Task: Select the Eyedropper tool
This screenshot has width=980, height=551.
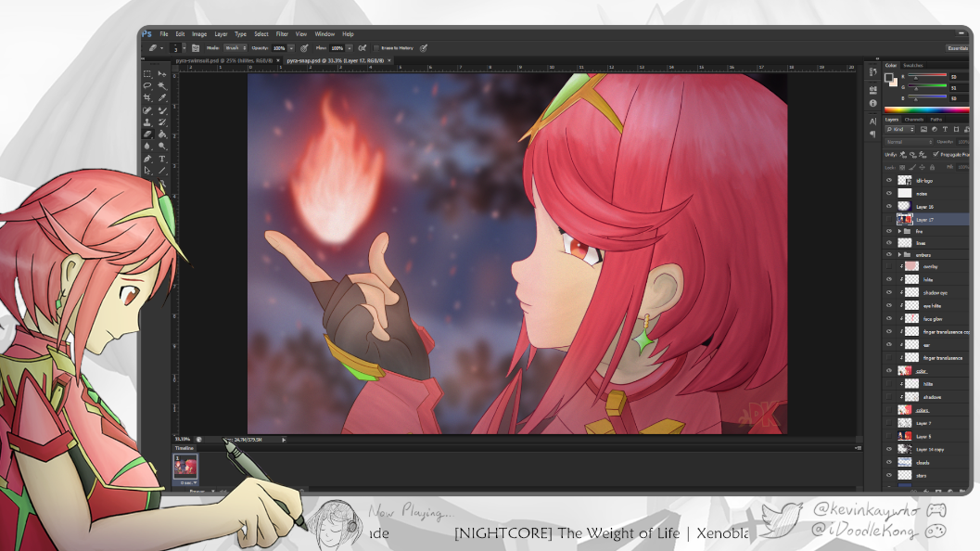Action: tap(162, 97)
